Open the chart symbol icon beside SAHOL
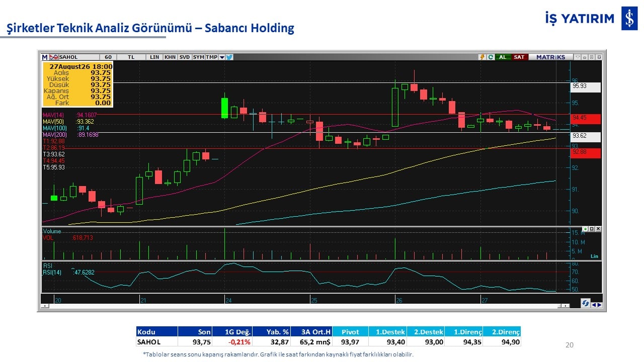Screen dimensions: 644x362 coord(53,57)
